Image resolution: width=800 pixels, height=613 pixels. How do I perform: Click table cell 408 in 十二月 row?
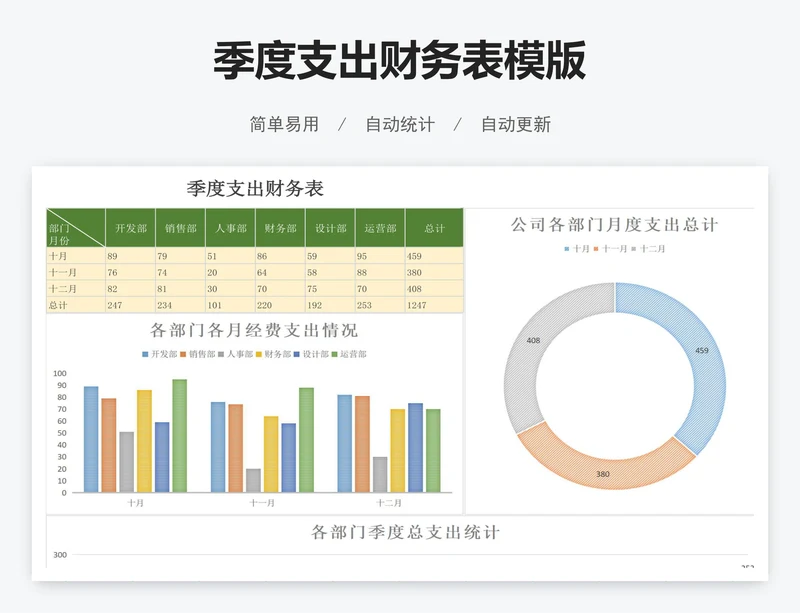pyautogui.click(x=434, y=289)
